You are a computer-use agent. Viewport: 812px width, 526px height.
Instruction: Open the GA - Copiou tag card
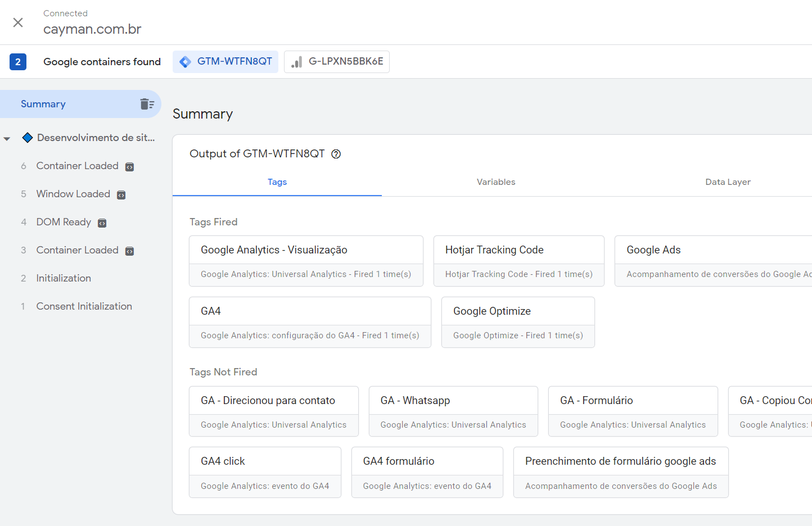point(770,411)
